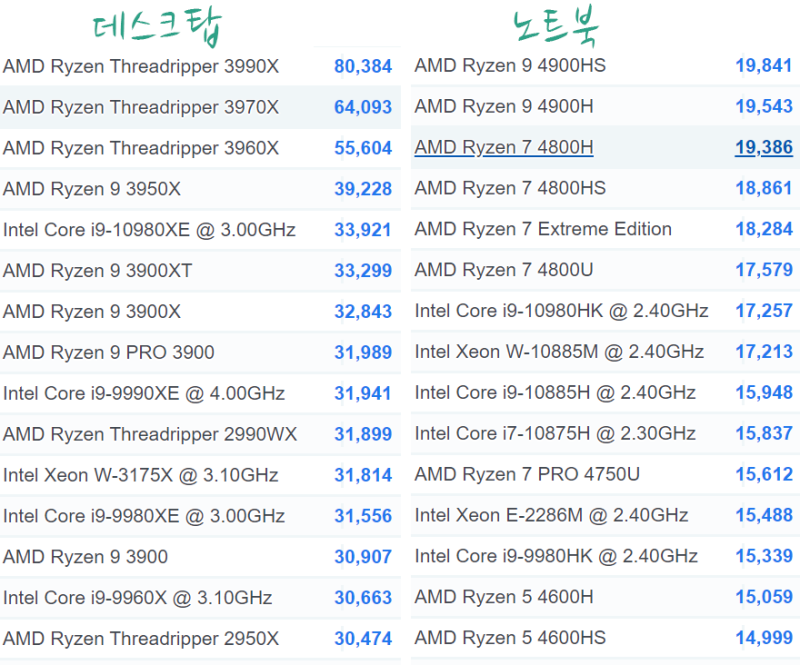Open AMD Ryzen Threadripper 2950X entry

[141, 638]
